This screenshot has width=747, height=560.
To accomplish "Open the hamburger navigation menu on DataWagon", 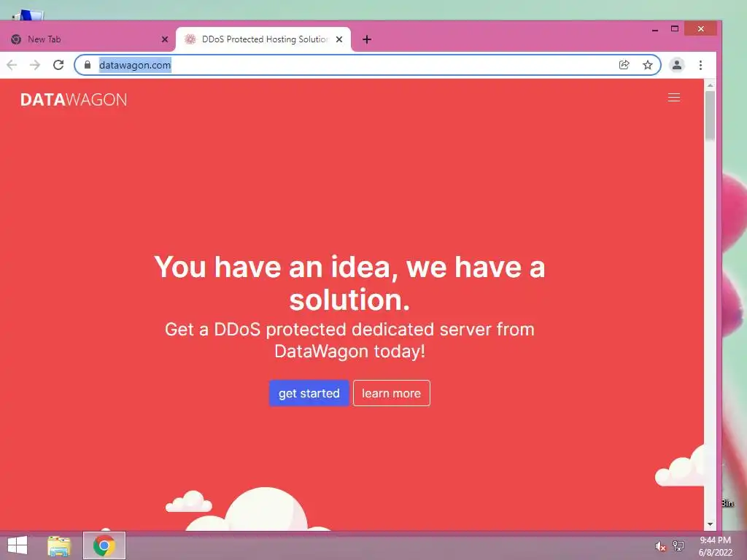I will 673,98.
